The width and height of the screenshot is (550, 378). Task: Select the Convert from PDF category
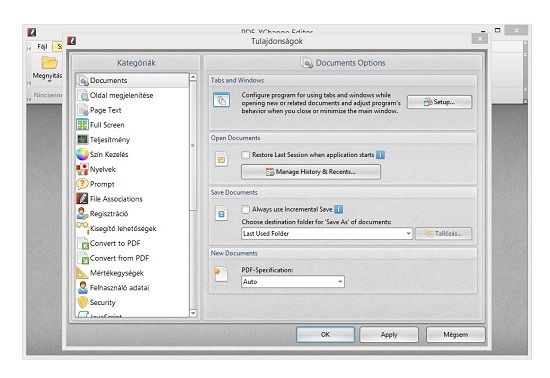[x=132, y=258]
